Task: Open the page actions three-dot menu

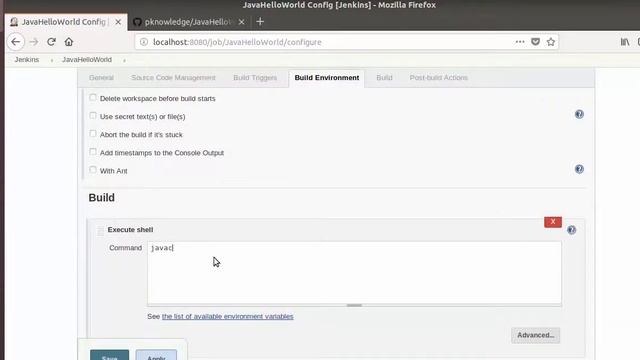Action: (520, 42)
